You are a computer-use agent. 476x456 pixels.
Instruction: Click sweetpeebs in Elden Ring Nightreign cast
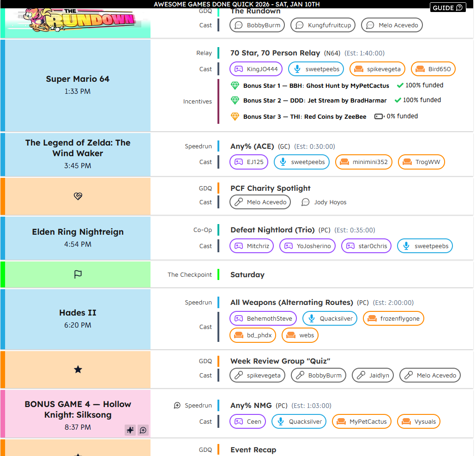coord(425,246)
